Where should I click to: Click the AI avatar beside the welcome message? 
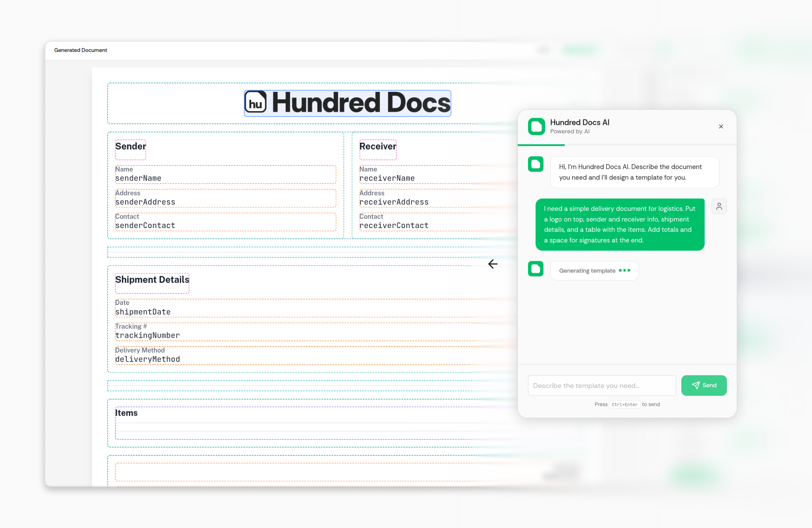click(536, 164)
